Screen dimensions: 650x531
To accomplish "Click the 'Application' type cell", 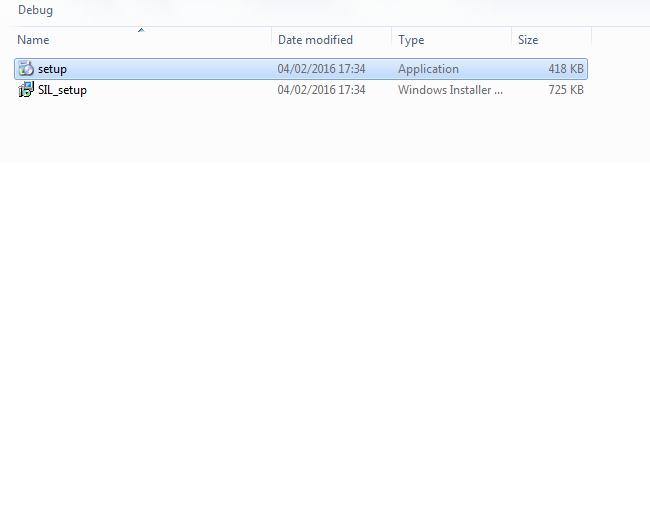I will click(428, 69).
